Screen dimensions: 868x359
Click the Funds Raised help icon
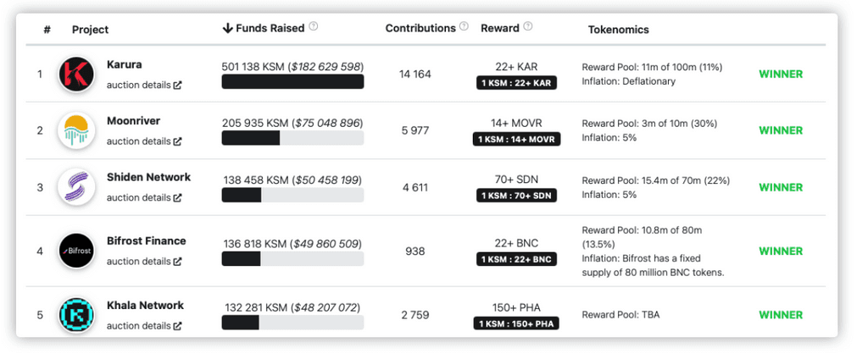pos(314,26)
